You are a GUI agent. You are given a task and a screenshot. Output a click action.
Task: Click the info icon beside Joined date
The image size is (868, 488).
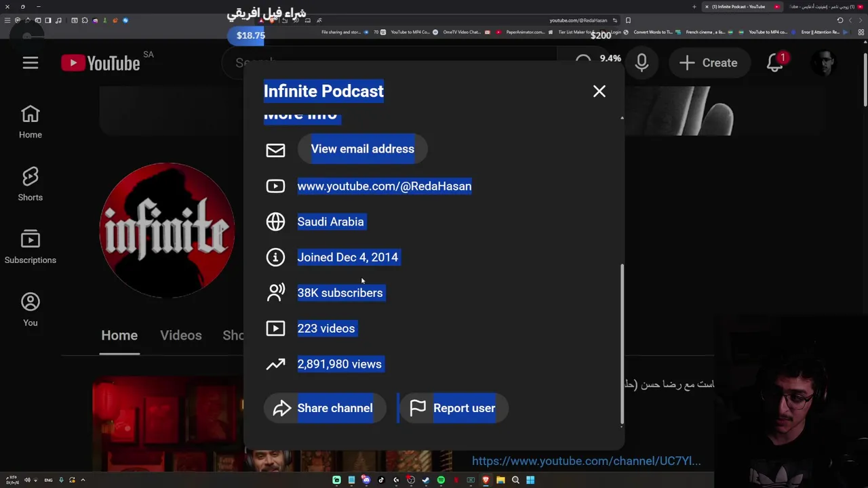tap(275, 257)
